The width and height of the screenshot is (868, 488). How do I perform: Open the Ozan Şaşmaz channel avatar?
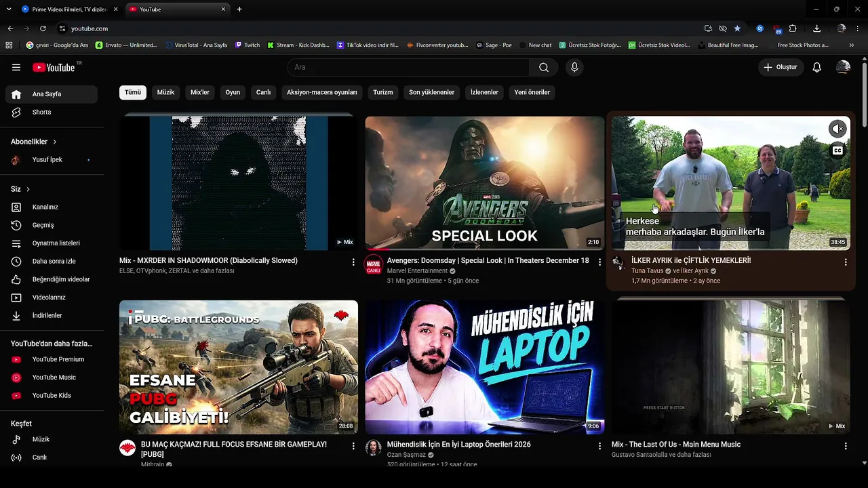[374, 447]
